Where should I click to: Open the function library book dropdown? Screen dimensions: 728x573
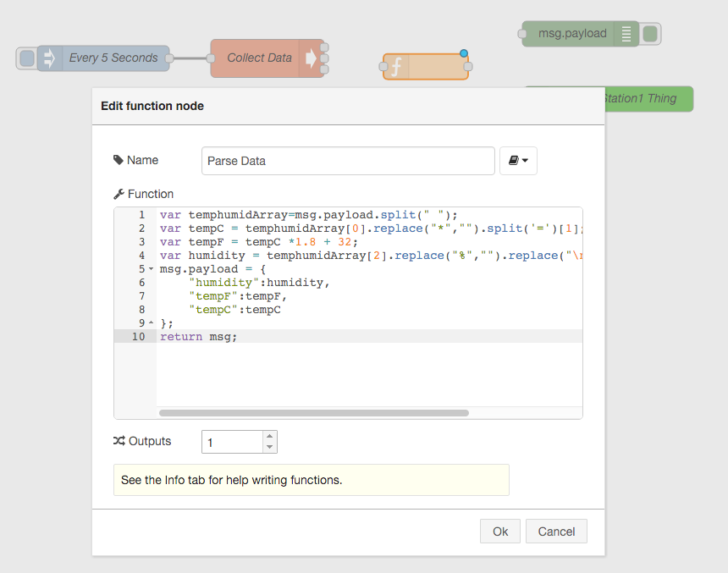(x=518, y=161)
